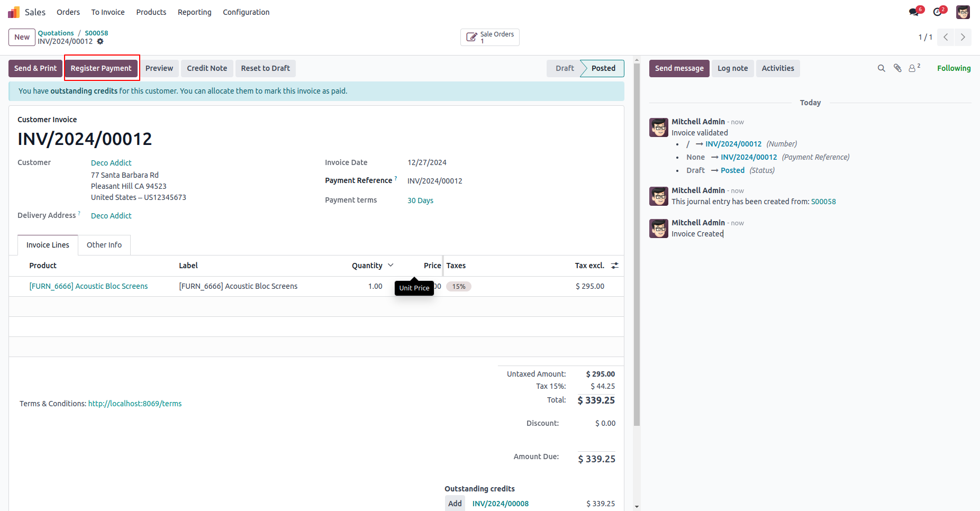Screen dimensions: 980x511
Task: Click the Payment Reference help question mark
Action: pos(396,179)
